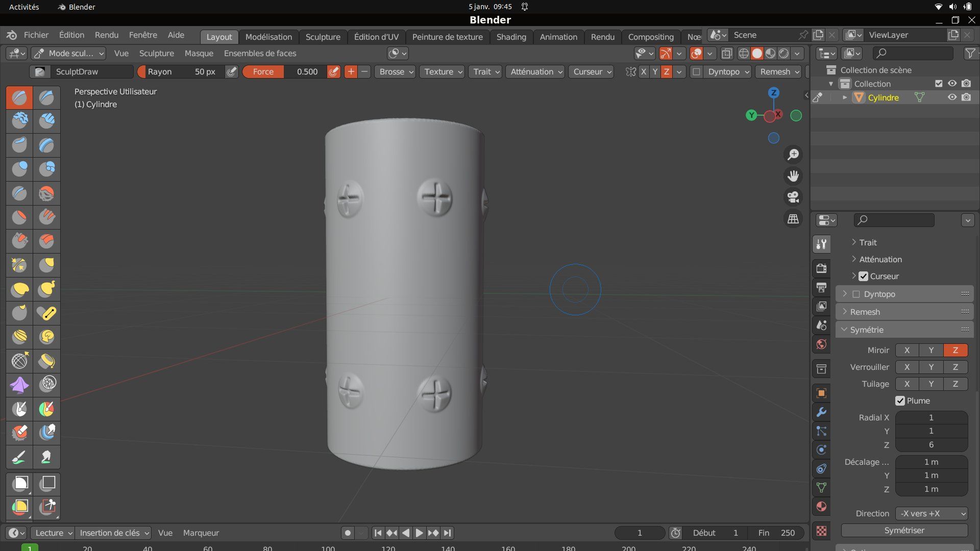Enable the Dyntopo checkbox in panel

click(x=856, y=294)
